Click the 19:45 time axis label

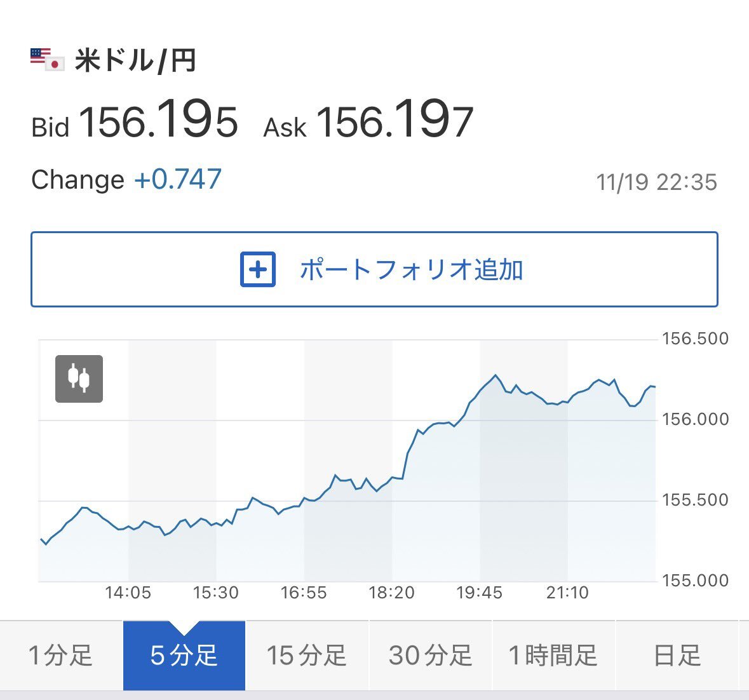479,593
